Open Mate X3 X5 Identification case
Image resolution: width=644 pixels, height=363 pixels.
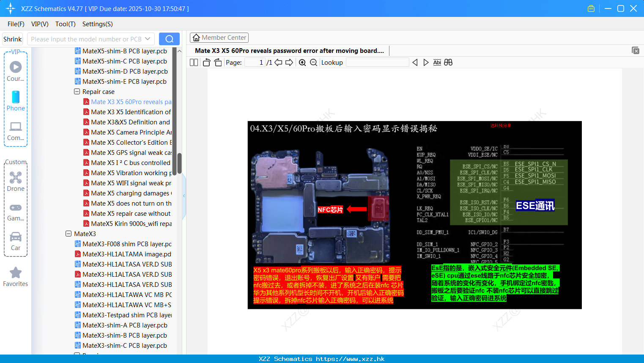click(x=127, y=112)
